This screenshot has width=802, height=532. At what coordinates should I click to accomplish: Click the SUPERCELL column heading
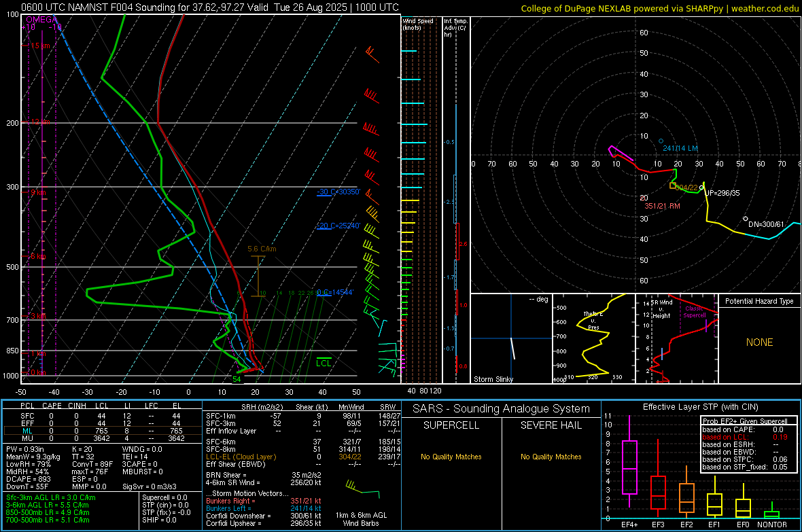(x=451, y=425)
